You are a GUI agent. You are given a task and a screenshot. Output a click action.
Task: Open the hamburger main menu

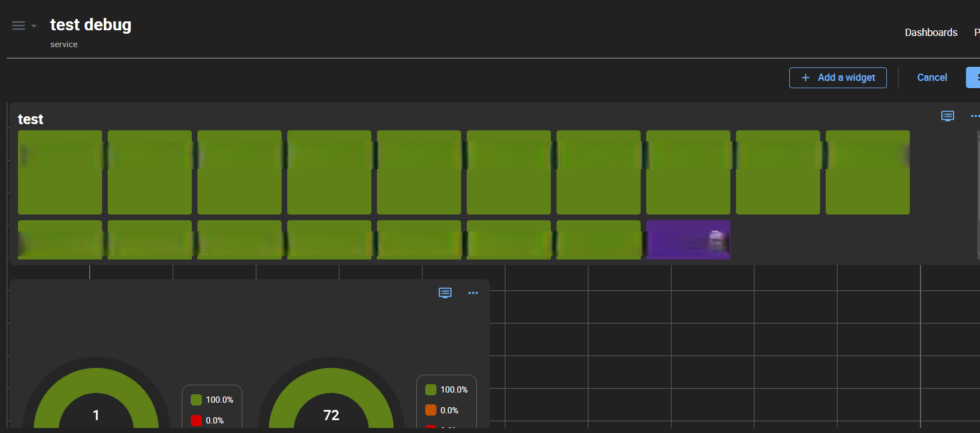pyautogui.click(x=19, y=26)
